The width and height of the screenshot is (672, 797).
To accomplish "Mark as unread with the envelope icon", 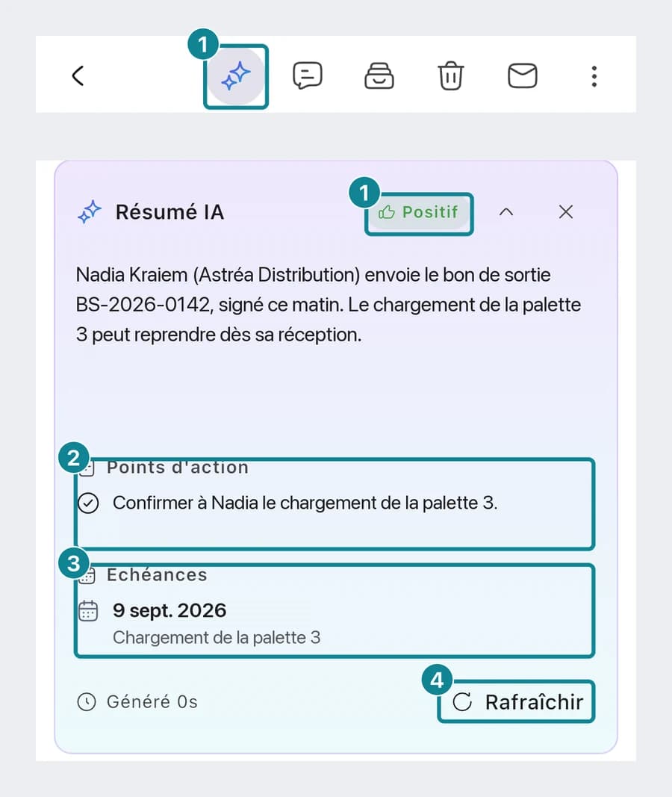I will pyautogui.click(x=523, y=75).
